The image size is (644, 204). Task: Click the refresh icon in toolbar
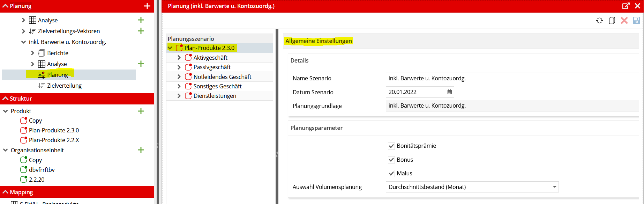599,21
